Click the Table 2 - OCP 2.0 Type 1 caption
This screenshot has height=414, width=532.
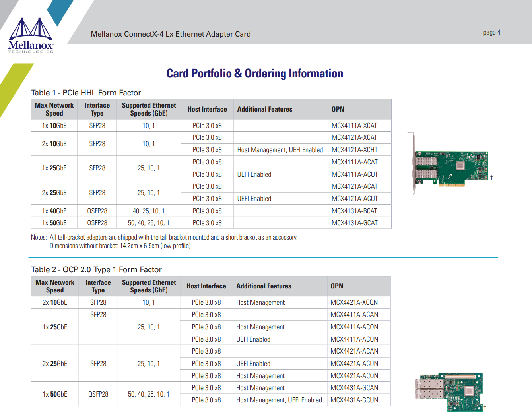(x=96, y=269)
